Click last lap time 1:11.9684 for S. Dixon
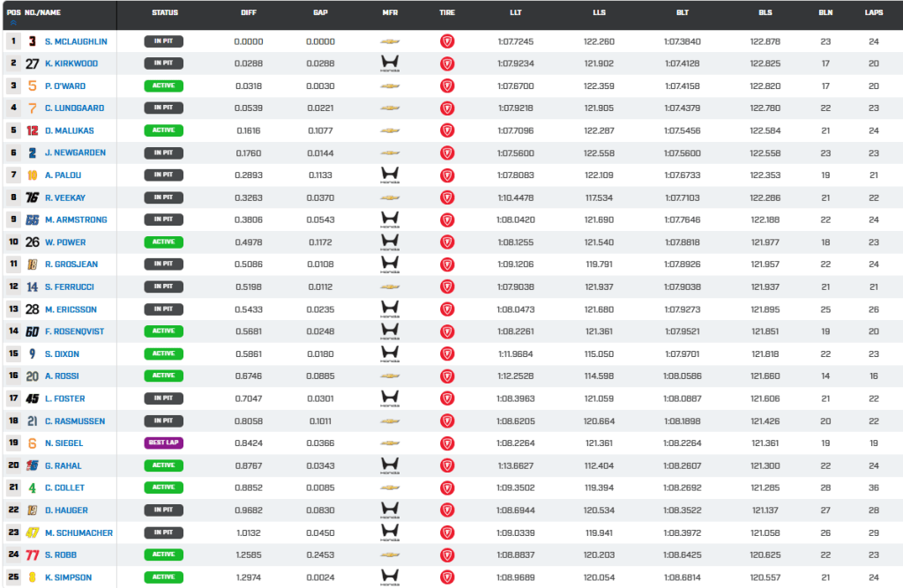The height and width of the screenshot is (588, 903). point(515,354)
